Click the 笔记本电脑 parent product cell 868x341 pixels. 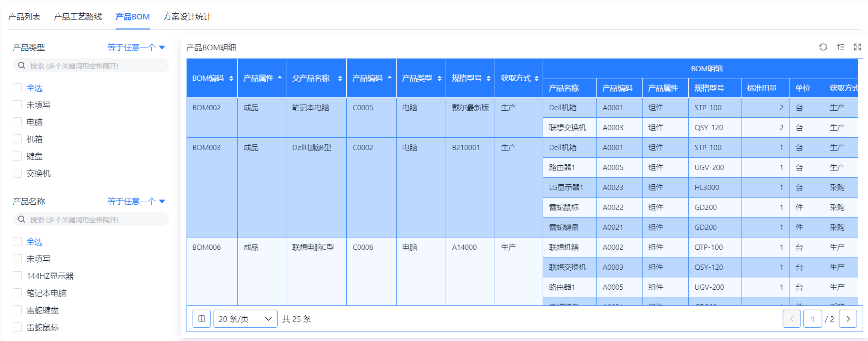[316, 117]
